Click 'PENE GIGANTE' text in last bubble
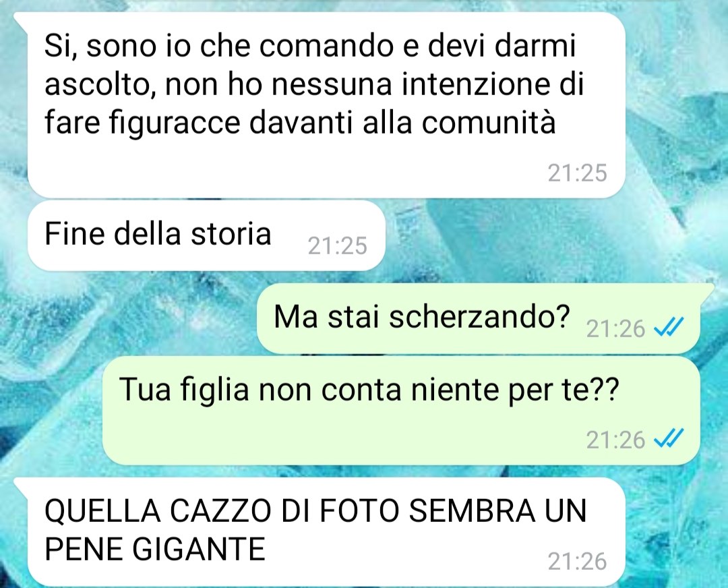This screenshot has height=588, width=728. point(155,548)
